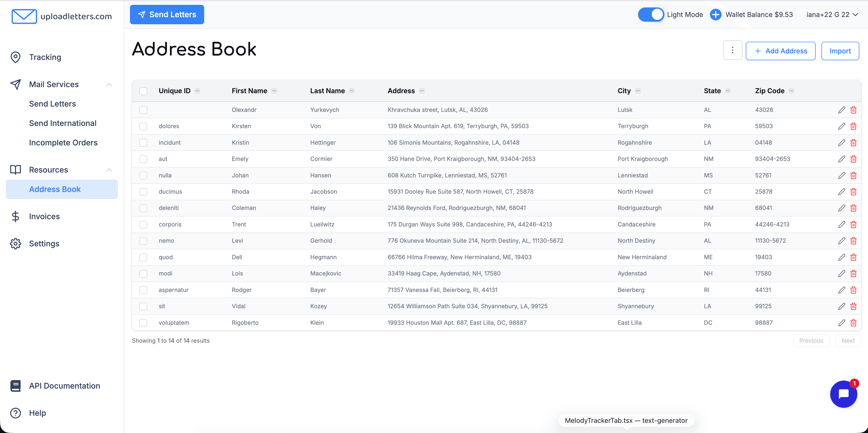Delete the Olexandr Yurkevych address entry
Screen dimensions: 868x433
[853, 110]
